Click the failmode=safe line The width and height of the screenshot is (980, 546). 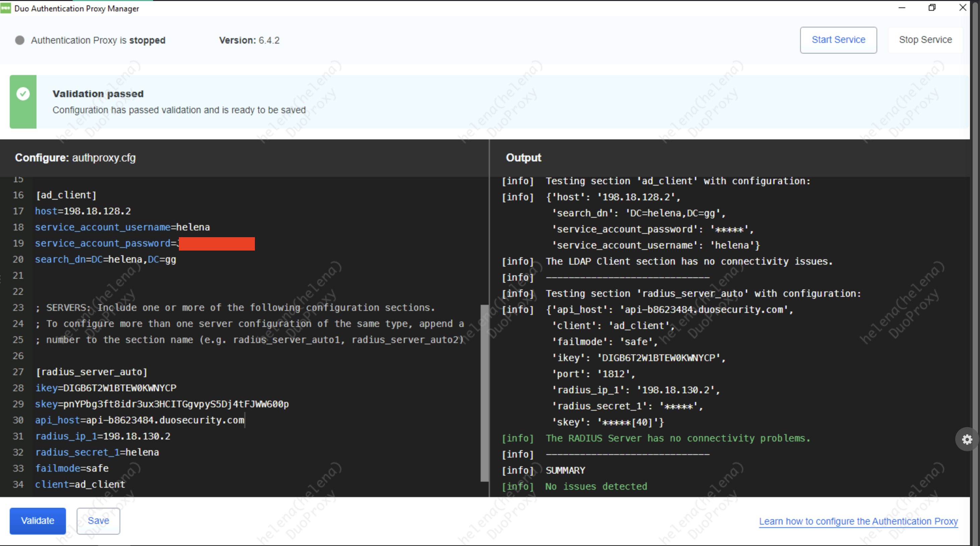tap(72, 468)
